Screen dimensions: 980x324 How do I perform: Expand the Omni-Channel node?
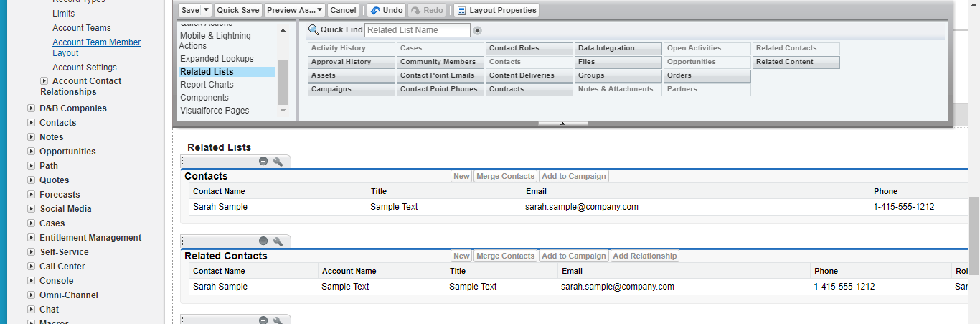(31, 295)
